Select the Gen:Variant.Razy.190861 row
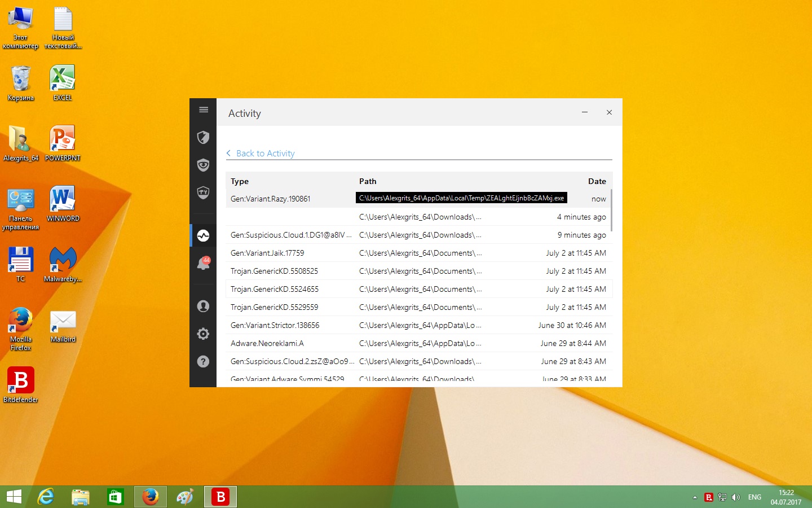The height and width of the screenshot is (508, 812). tap(271, 199)
